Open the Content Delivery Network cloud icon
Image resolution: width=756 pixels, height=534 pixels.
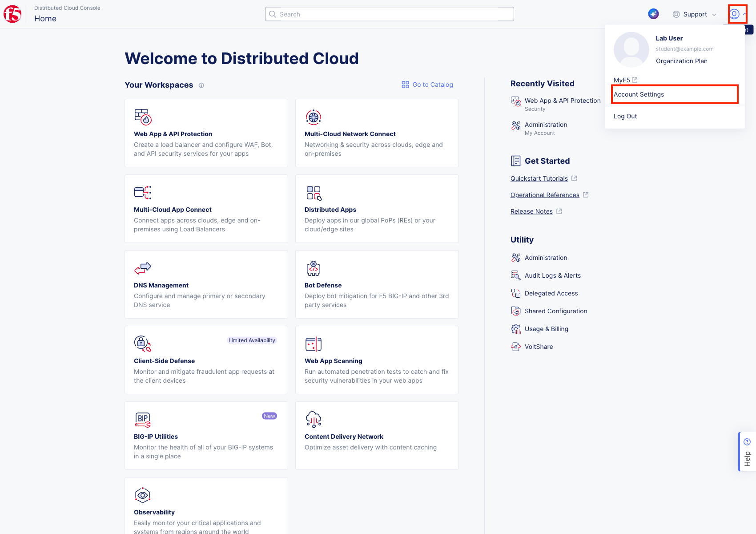[x=314, y=420]
